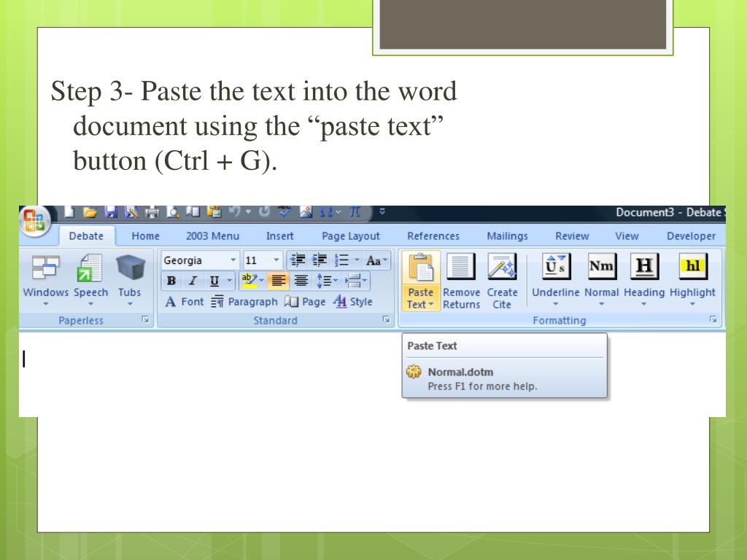The image size is (747, 560).
Task: Switch to the Insert tab
Action: pos(279,236)
